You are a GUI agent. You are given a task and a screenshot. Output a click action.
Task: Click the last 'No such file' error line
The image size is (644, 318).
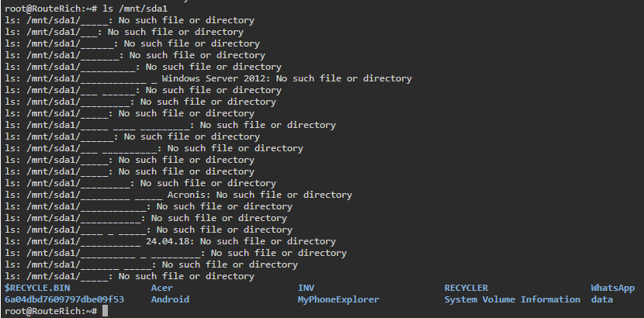tap(130, 276)
